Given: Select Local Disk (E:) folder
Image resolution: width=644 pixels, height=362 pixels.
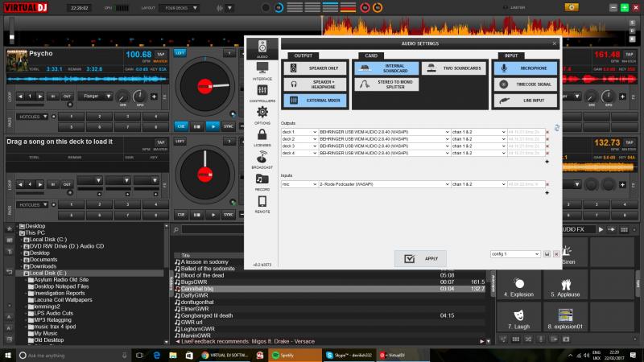Looking at the screenshot, I should pyautogui.click(x=47, y=273).
